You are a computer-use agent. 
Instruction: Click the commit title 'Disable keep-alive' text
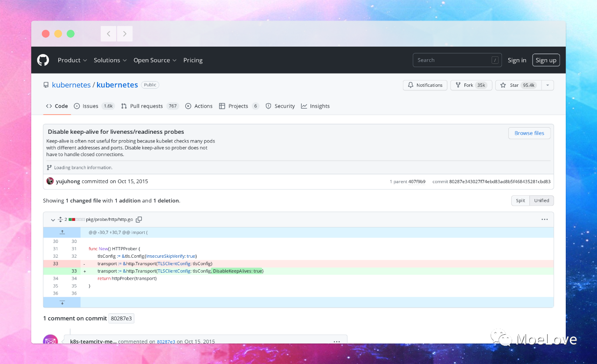point(116,132)
